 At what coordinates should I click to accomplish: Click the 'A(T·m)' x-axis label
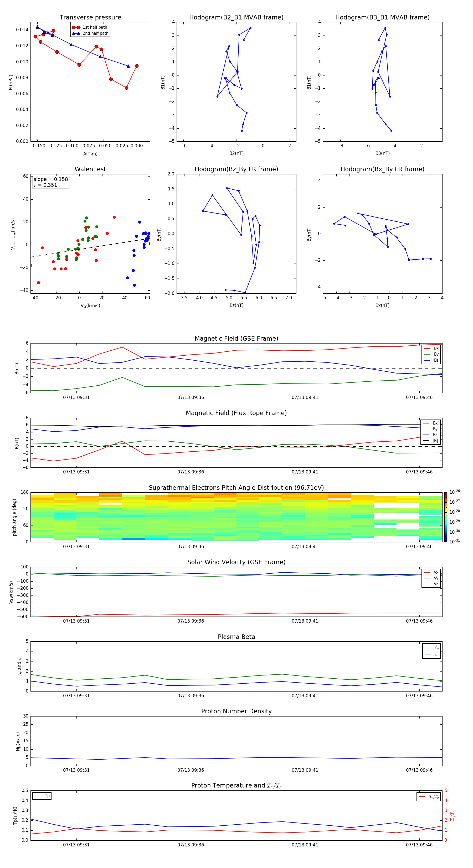pyautogui.click(x=90, y=154)
